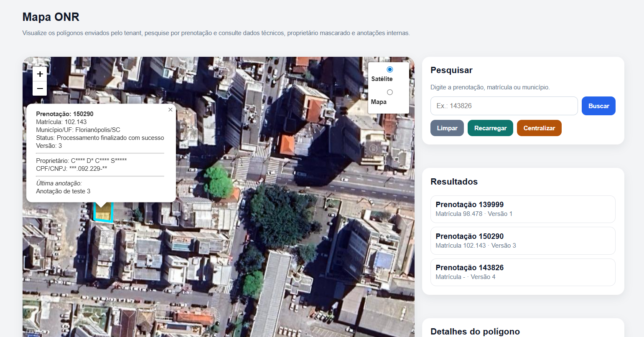Click 'Matrícula 102.143 · Versão 3' subtitle

[x=476, y=246]
